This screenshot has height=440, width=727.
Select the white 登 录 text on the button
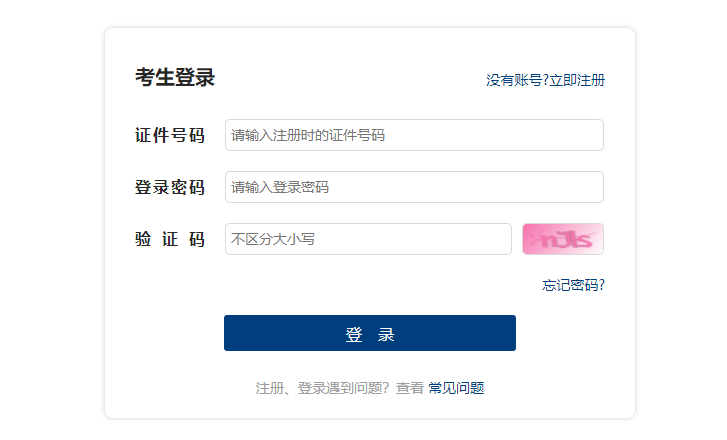[x=370, y=334]
